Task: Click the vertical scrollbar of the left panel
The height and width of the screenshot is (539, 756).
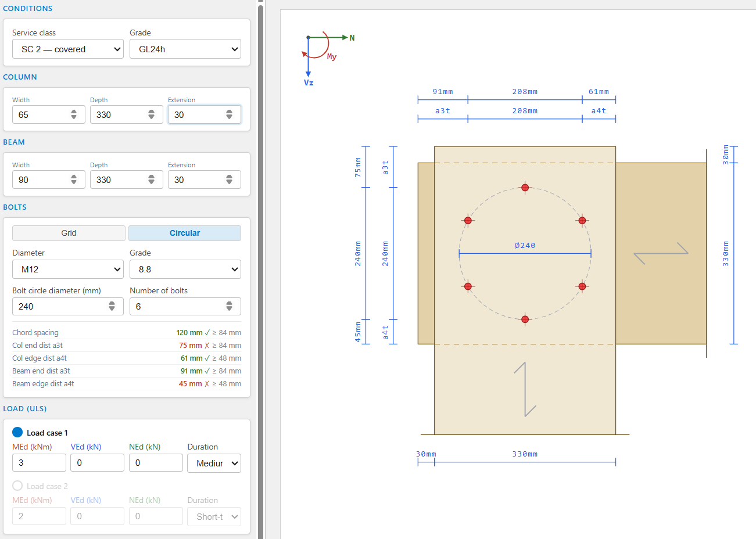Action: click(261, 269)
